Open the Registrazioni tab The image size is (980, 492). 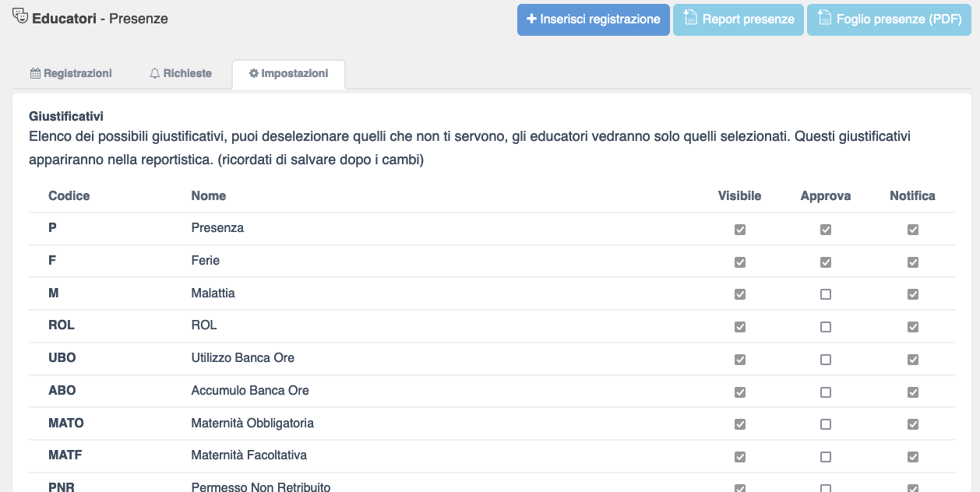71,73
